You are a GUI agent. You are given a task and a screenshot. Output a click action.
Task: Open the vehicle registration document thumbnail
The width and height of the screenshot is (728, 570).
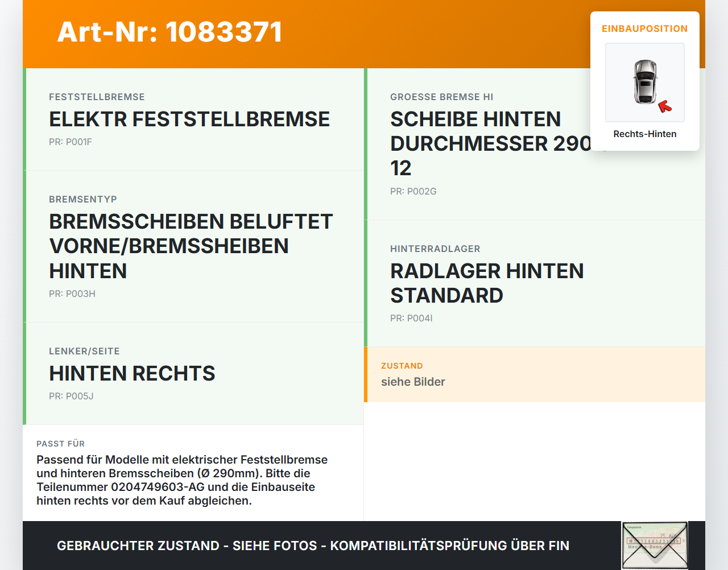click(x=655, y=546)
